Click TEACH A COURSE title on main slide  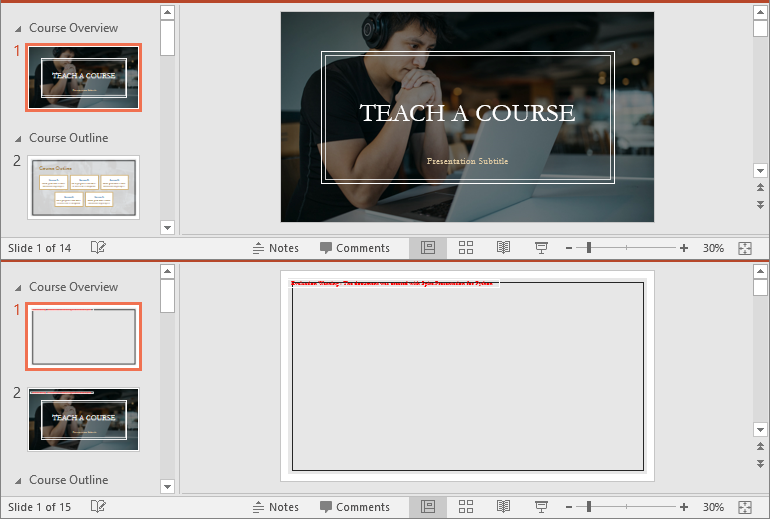tap(467, 113)
